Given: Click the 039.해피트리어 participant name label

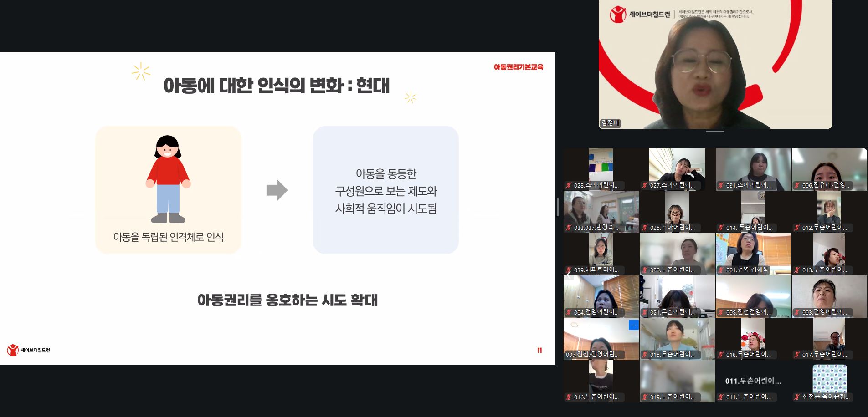Looking at the screenshot, I should (596, 270).
